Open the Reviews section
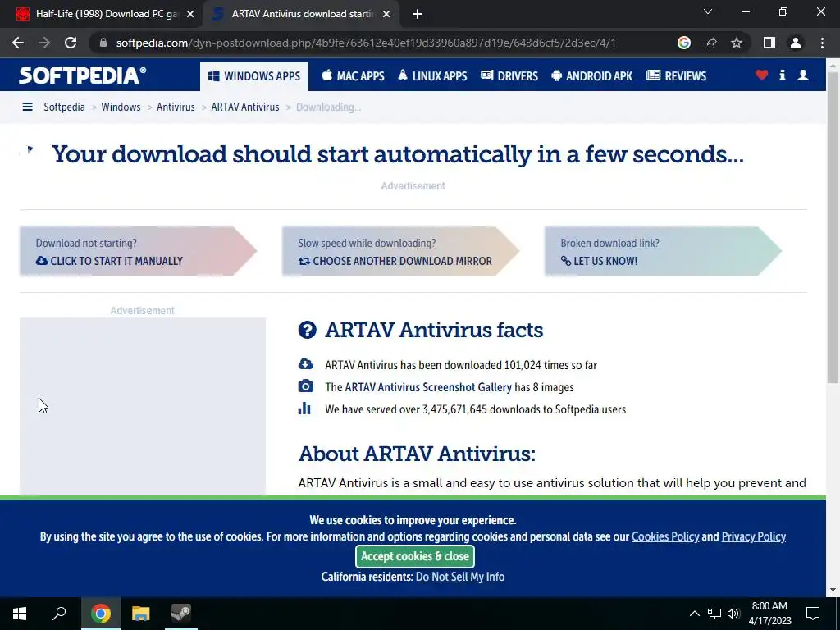The image size is (840, 630). point(676,76)
